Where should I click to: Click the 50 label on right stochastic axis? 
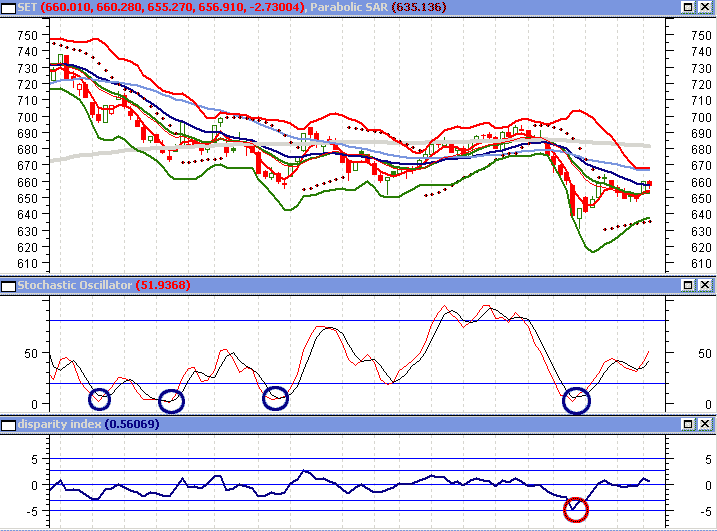click(x=705, y=354)
